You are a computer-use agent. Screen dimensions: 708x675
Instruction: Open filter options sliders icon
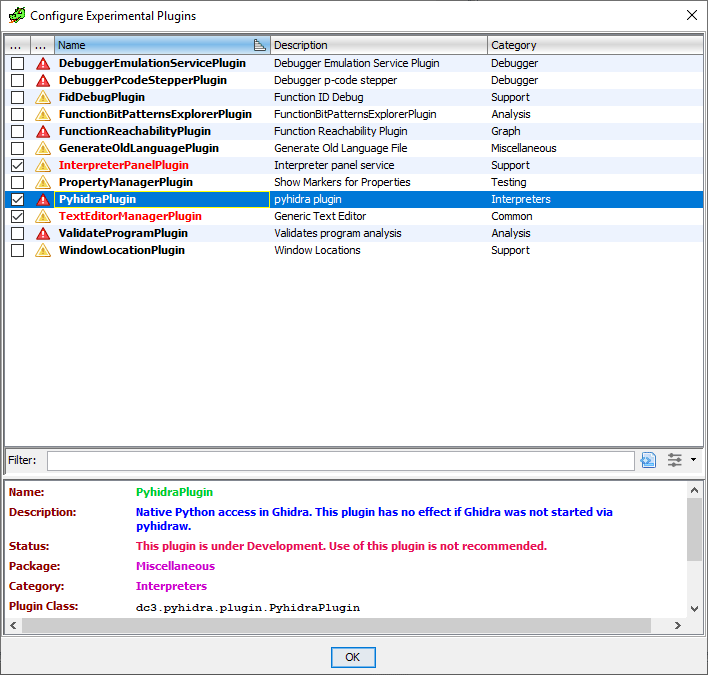675,460
